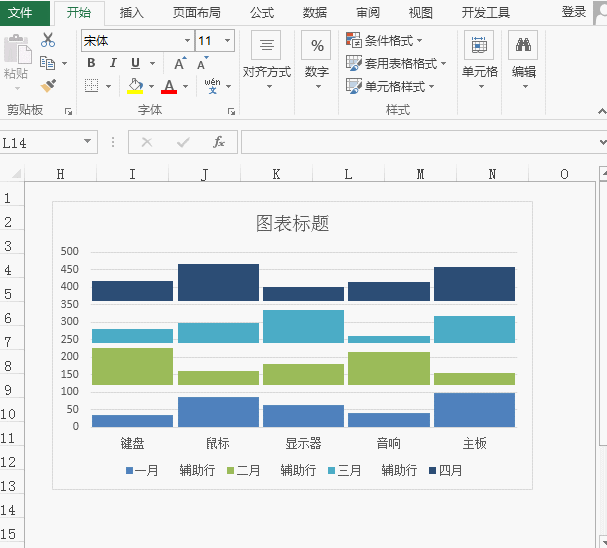Image resolution: width=607 pixels, height=548 pixels.
Task: Click the cell borders icon
Action: [x=91, y=86]
